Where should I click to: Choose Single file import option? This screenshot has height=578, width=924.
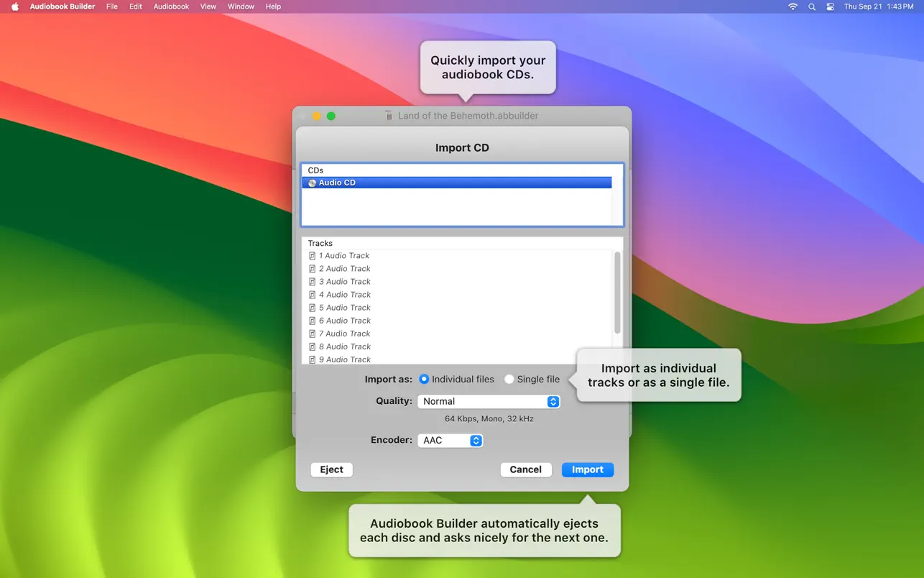pyautogui.click(x=509, y=380)
